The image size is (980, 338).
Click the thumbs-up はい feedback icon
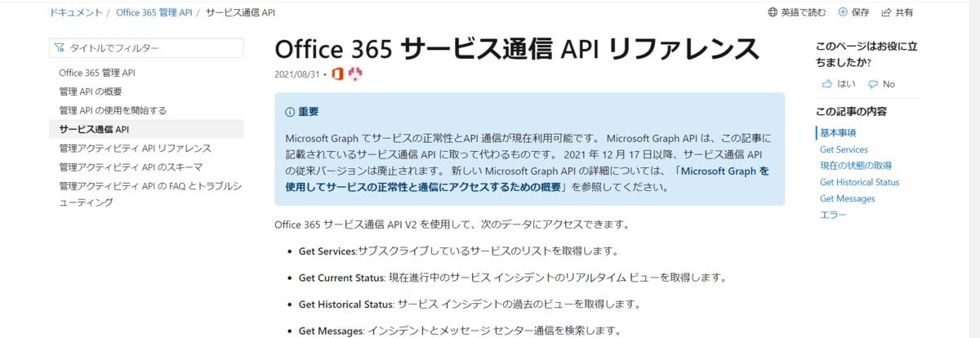(x=826, y=84)
